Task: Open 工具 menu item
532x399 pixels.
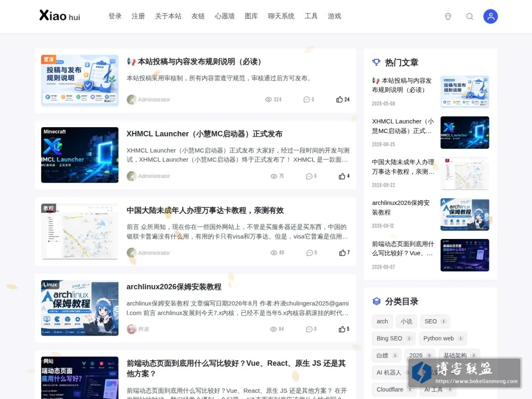Action: pyautogui.click(x=311, y=16)
